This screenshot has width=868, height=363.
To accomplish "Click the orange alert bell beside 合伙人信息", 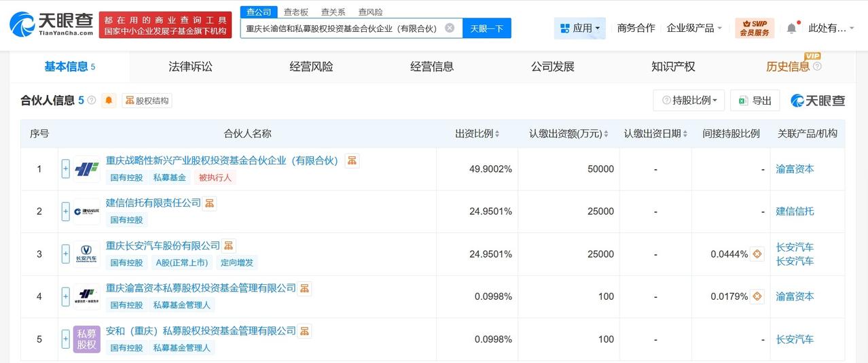I will tap(109, 101).
